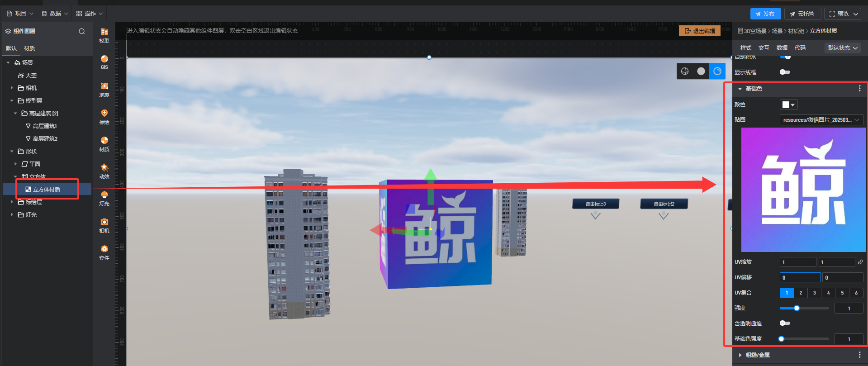Open the 项目 menu
Image resolution: width=868 pixels, height=366 pixels.
pos(20,14)
